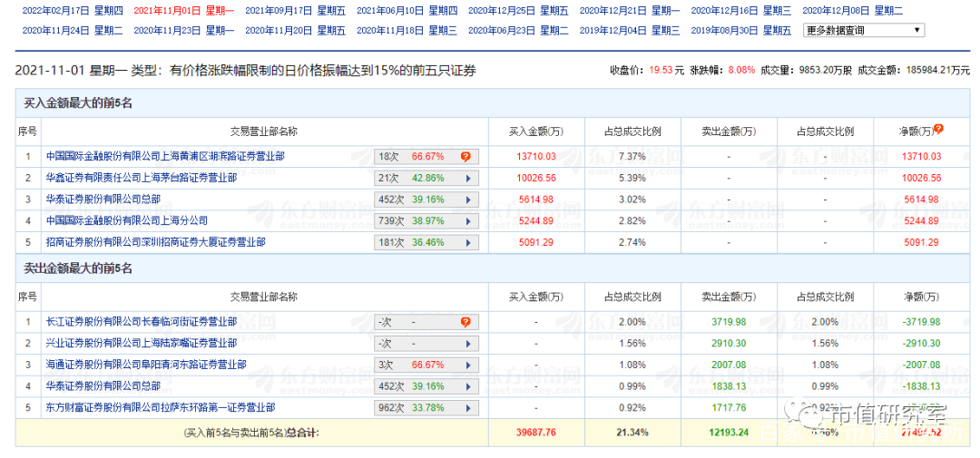Select date 2020年11月18日 星期三
The image size is (980, 458).
407,30
